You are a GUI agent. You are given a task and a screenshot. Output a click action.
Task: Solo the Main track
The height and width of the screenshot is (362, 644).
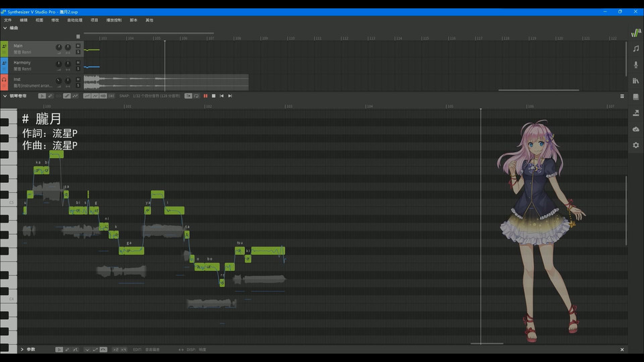(78, 52)
